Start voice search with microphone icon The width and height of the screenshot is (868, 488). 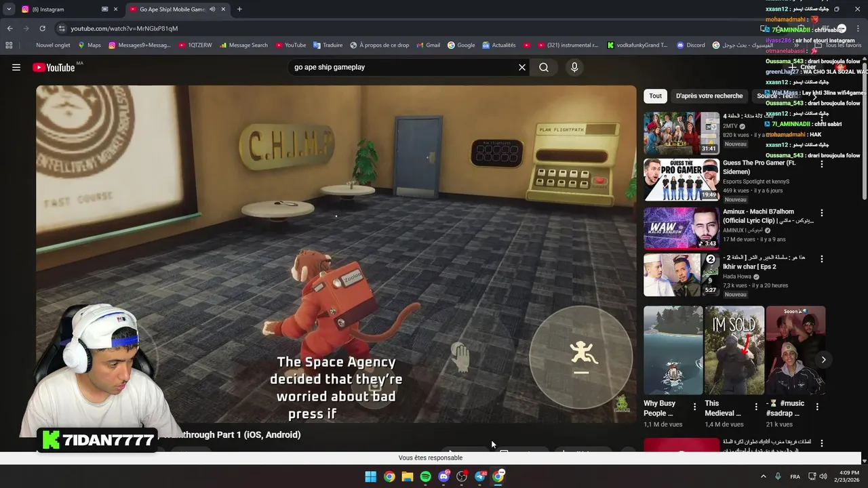point(574,67)
